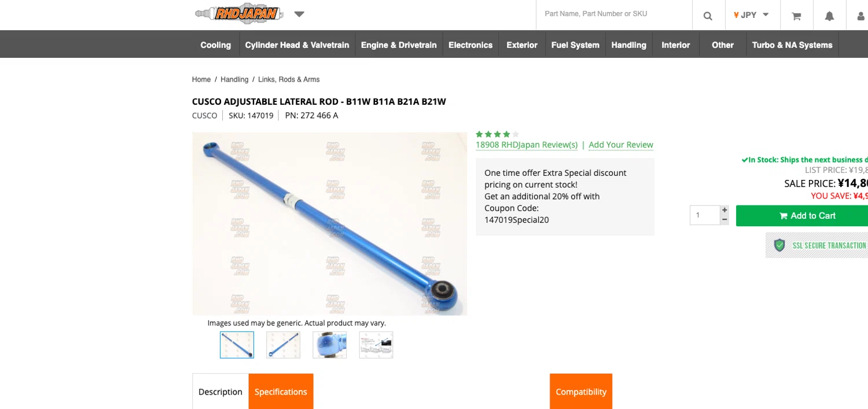The width and height of the screenshot is (868, 409).
Task: Click the SSL Secure Transaction badge
Action: 816,245
